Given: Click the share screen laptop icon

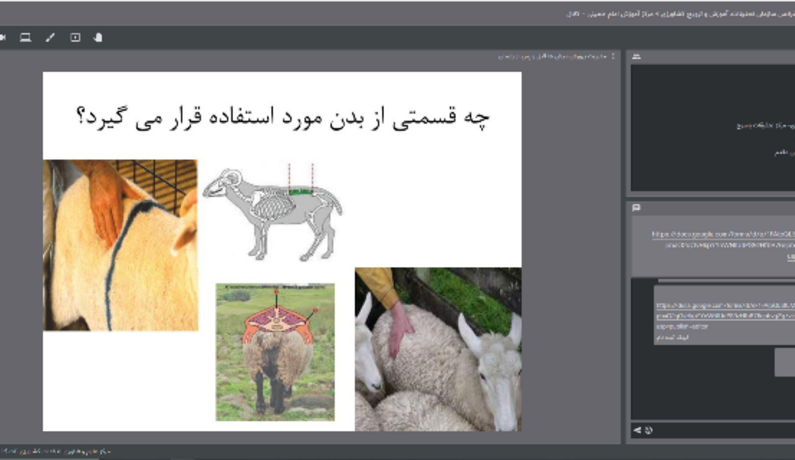Looking at the screenshot, I should click(25, 38).
